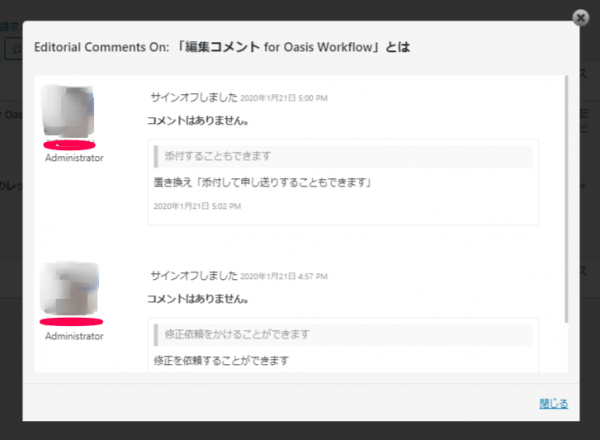Click the Editorial Comments On dialog title
Image resolution: width=600 pixels, height=440 pixels.
[x=222, y=47]
